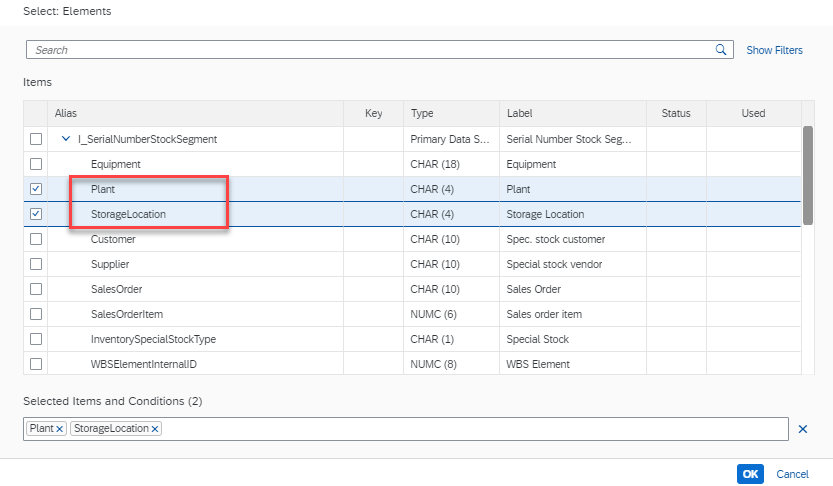Check the WBSElementInternalID checkbox
The height and width of the screenshot is (486, 833).
tap(36, 364)
